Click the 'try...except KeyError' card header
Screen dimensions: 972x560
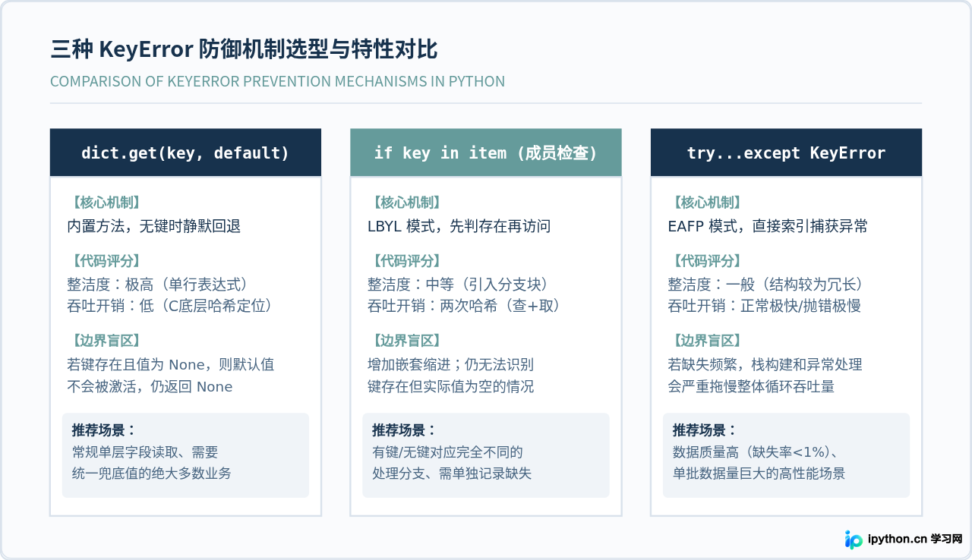(x=786, y=153)
